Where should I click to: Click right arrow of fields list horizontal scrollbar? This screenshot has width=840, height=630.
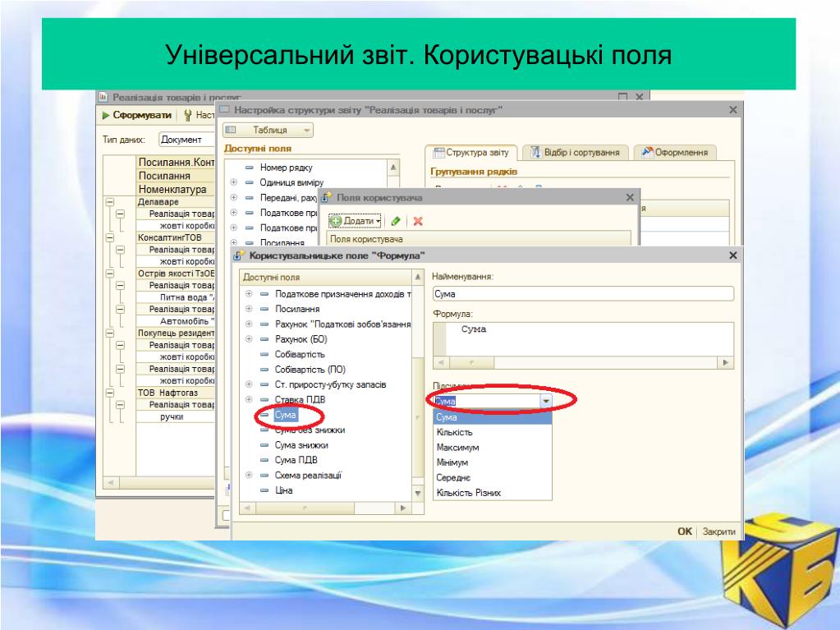pos(403,508)
